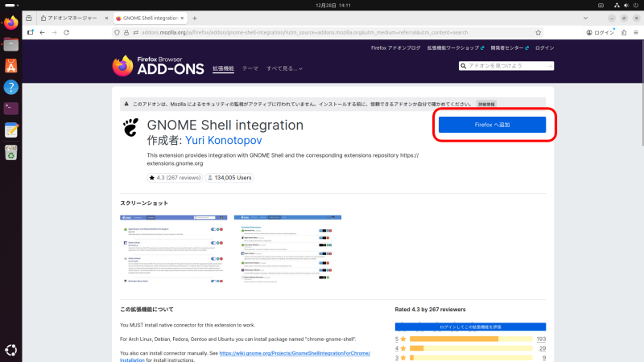Close the GNOME Shell integration tab
The width and height of the screenshot is (644, 362).
[x=183, y=18]
